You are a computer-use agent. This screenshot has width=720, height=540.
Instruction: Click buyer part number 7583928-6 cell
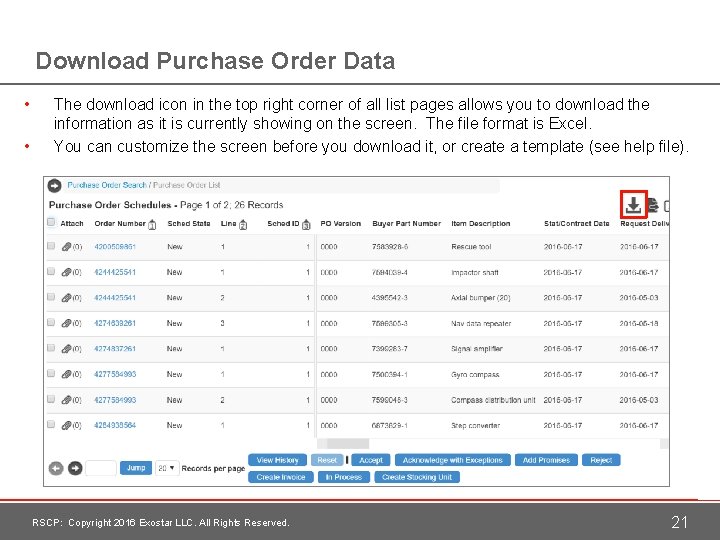(x=390, y=247)
